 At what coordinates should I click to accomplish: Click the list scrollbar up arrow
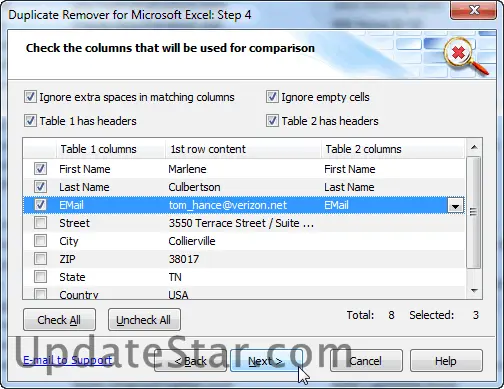(x=474, y=147)
